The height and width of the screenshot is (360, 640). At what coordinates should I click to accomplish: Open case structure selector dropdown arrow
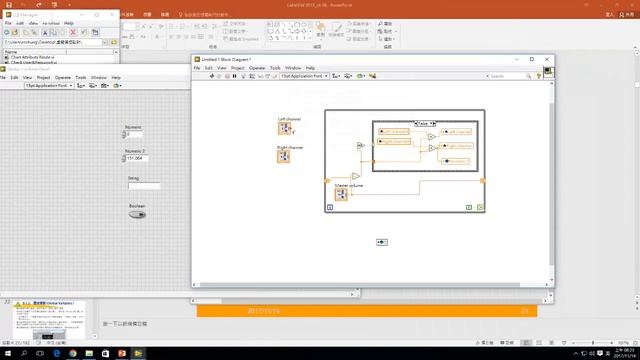pyautogui.click(x=431, y=123)
